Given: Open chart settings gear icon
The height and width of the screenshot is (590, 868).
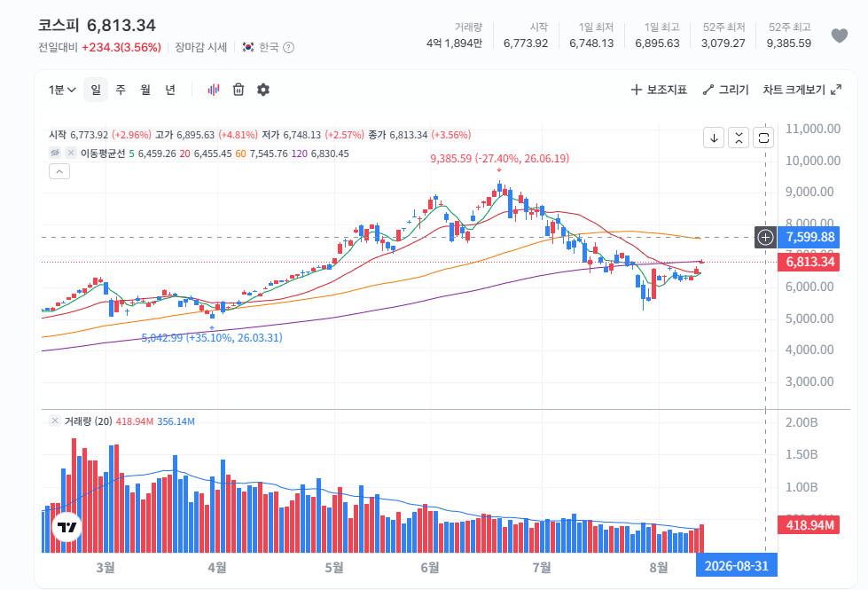Looking at the screenshot, I should pyautogui.click(x=263, y=90).
